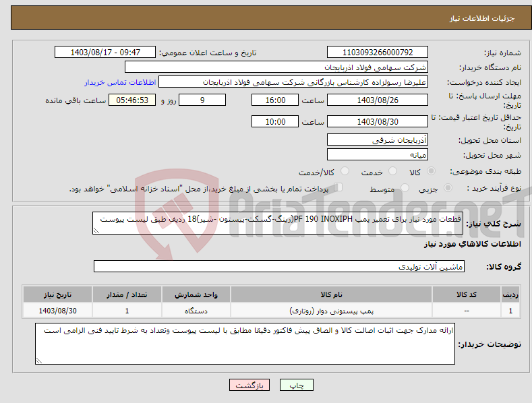The height and width of the screenshot is (403, 532).
Task: Click price validity date 1403/08/30 field
Action: pos(378,121)
